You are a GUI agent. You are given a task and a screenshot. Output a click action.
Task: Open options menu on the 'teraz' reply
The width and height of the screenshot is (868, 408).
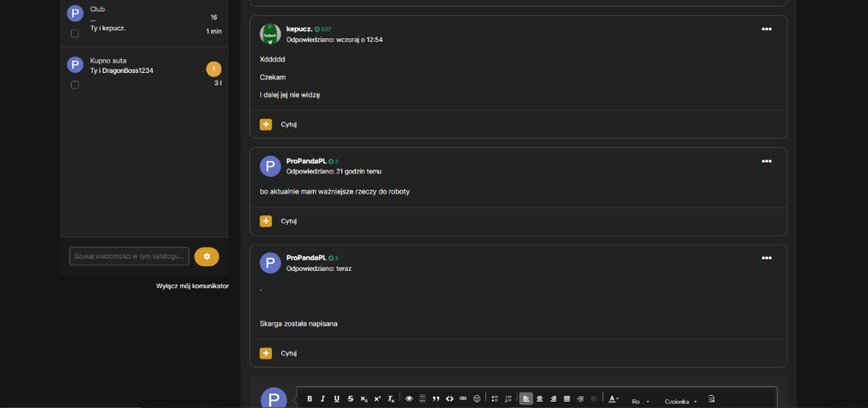(x=766, y=258)
